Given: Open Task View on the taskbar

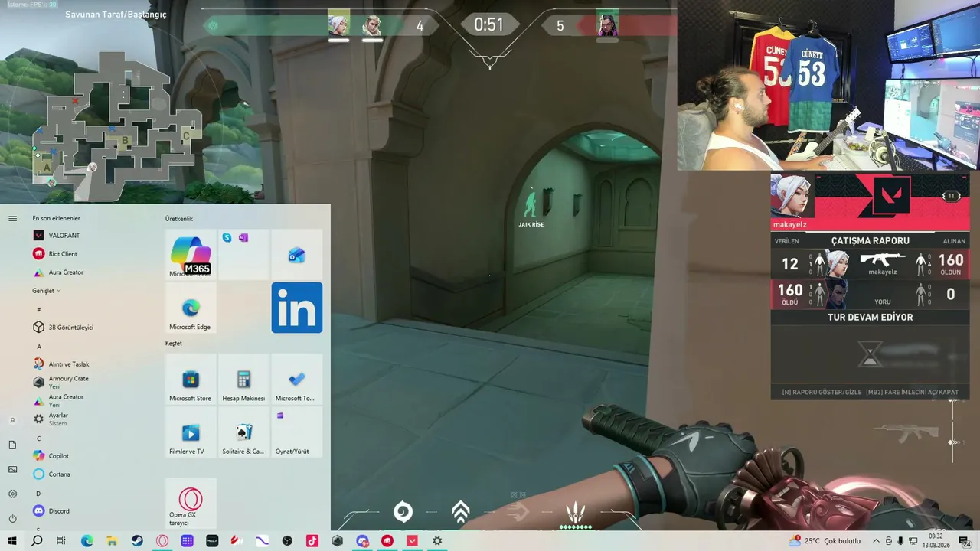Looking at the screenshot, I should 61,541.
